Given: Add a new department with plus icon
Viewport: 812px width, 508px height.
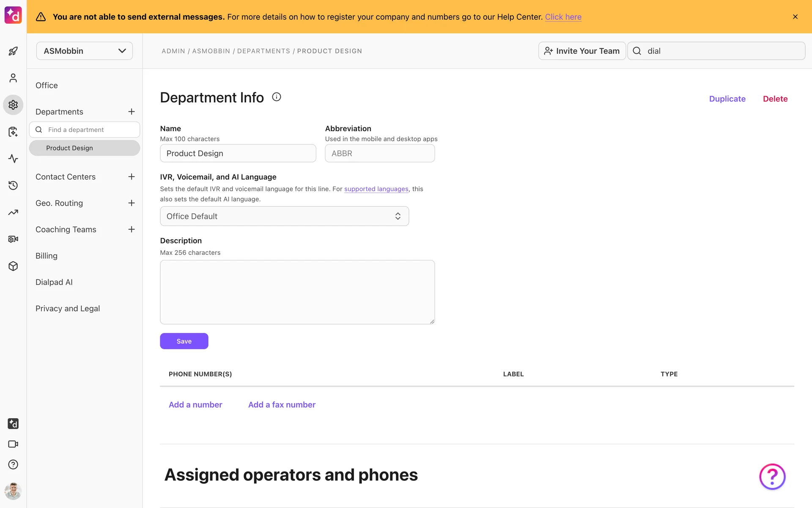Looking at the screenshot, I should 132,112.
